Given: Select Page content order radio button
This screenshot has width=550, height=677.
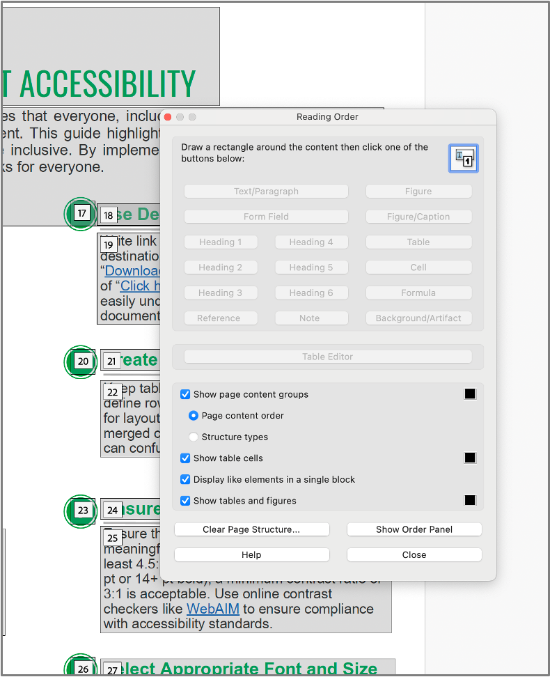Looking at the screenshot, I should (193, 415).
